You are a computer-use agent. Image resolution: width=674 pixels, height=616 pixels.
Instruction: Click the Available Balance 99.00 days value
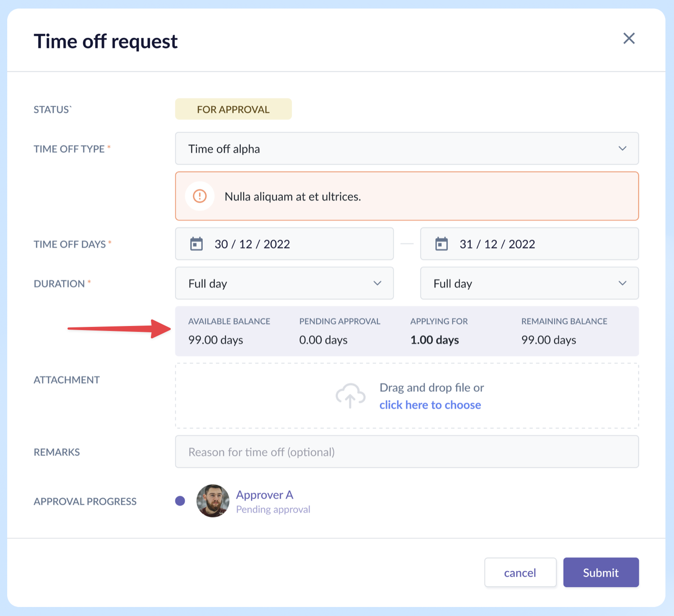pos(216,340)
